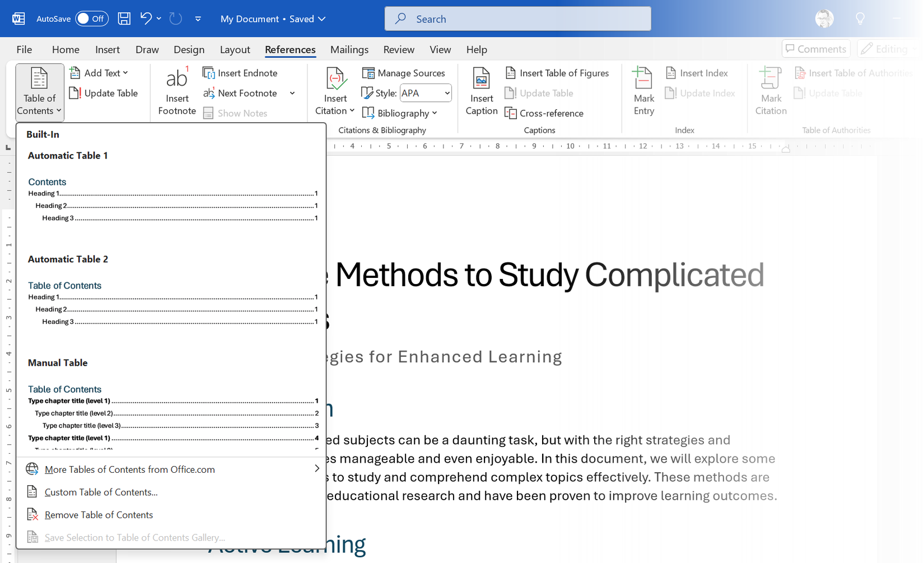Click the lightbulb icon in title bar
Screen dimensions: 924x563
[860, 18]
